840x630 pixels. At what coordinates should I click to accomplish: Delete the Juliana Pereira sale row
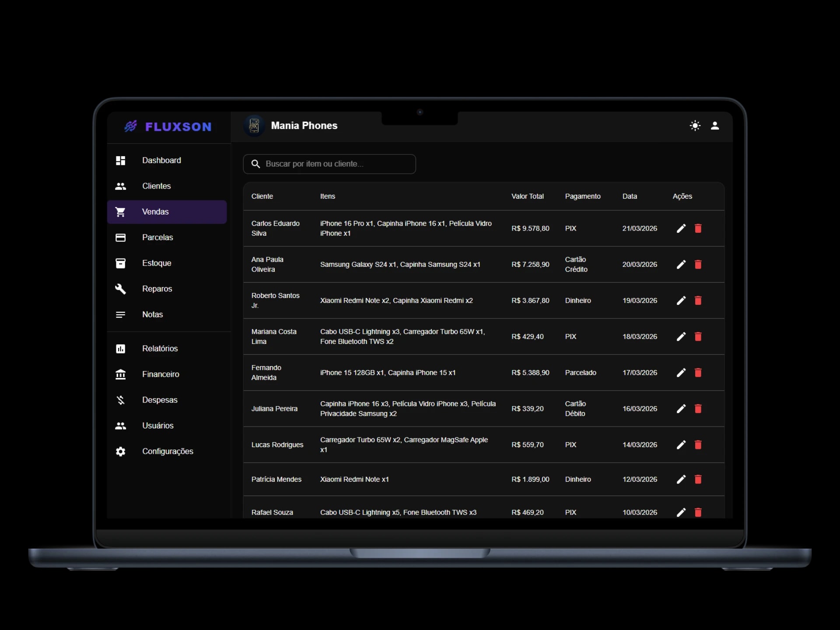[x=698, y=409]
